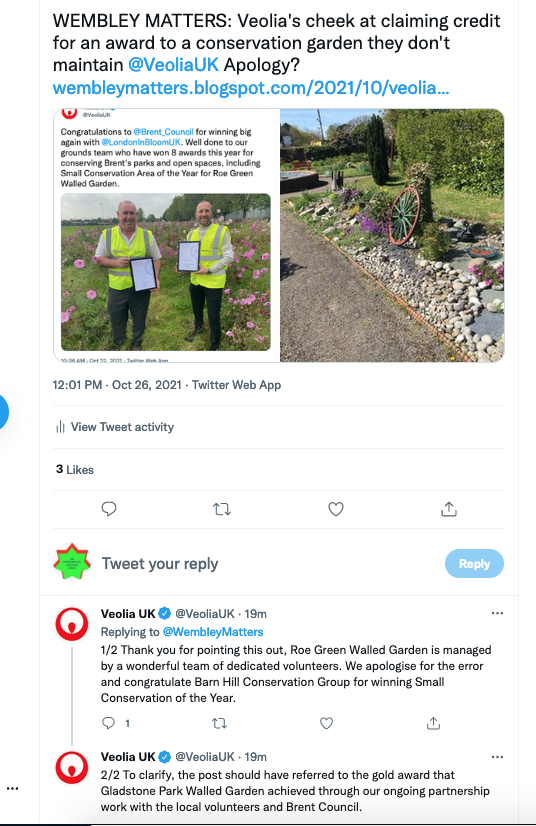Image resolution: width=536 pixels, height=826 pixels.
Task: Like Veolia UK's first reply
Action: [x=326, y=723]
